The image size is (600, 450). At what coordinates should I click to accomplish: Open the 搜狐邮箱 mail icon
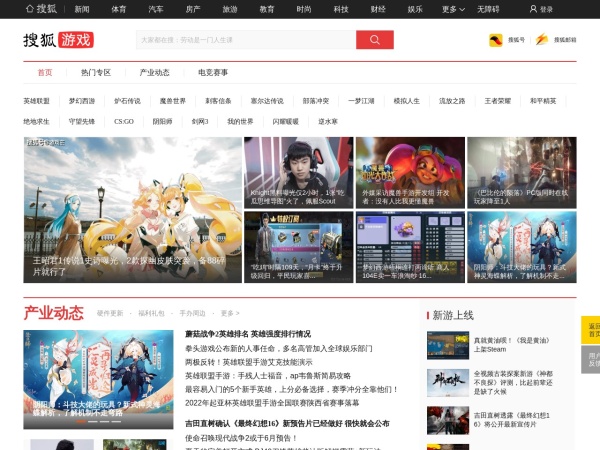(542, 40)
